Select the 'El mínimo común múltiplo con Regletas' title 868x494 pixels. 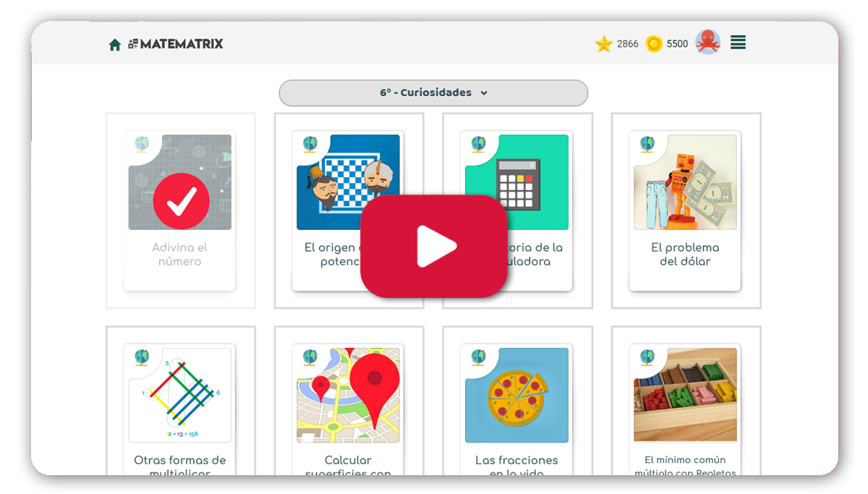tap(685, 467)
